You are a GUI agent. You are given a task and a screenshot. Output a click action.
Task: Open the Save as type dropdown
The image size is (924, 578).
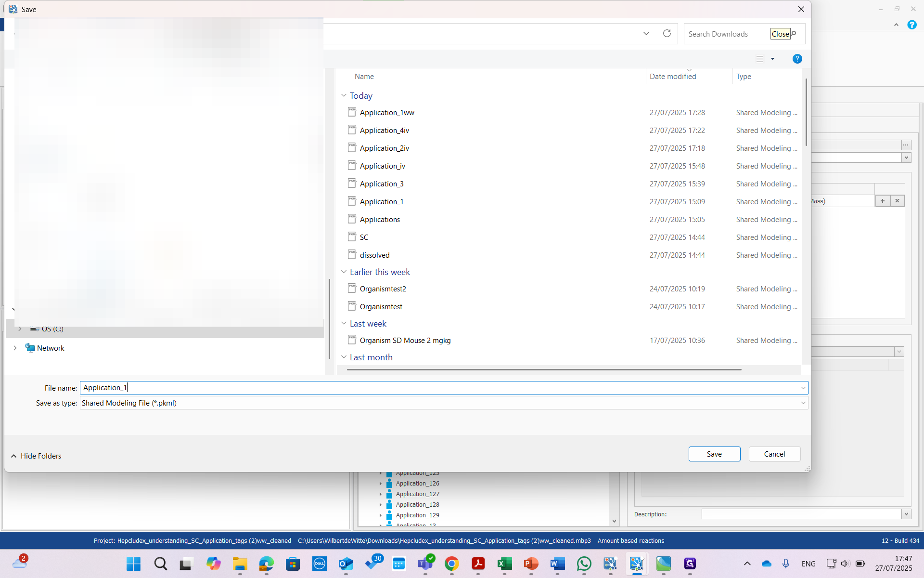[803, 403]
